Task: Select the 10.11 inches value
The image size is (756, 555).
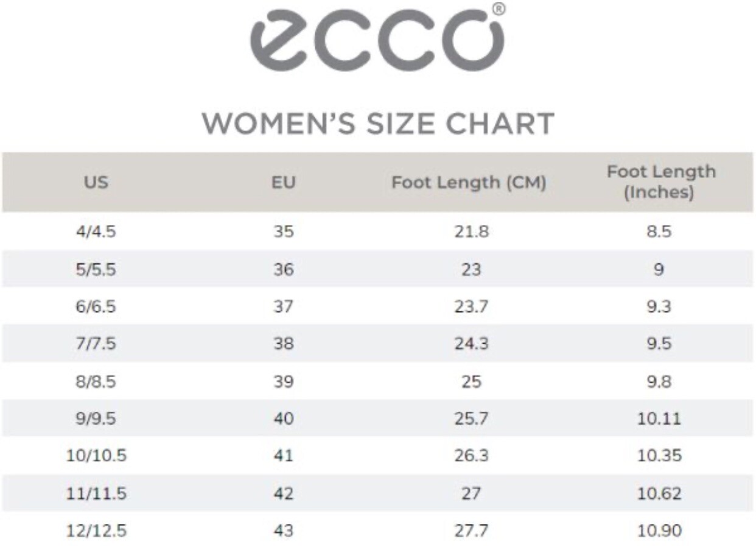Action: pyautogui.click(x=659, y=419)
